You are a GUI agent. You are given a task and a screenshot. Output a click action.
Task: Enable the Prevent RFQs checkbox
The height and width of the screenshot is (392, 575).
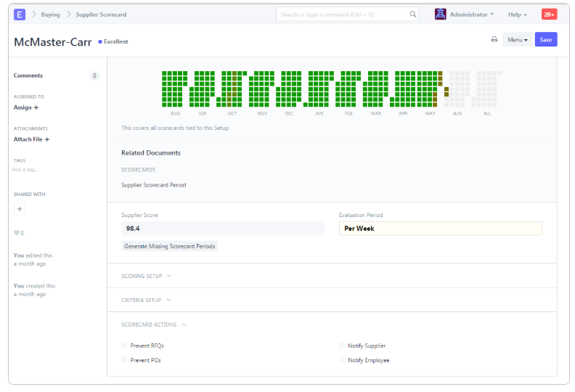[x=124, y=346]
